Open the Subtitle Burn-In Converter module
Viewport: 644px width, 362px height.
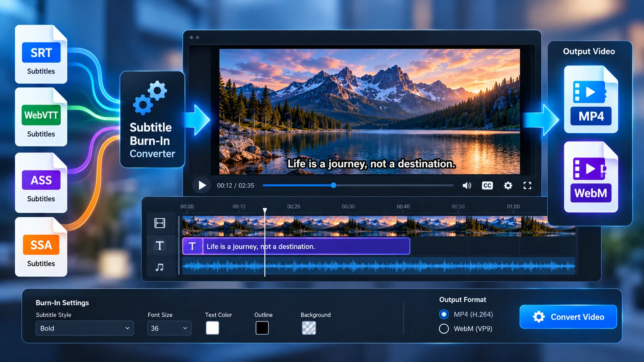[x=152, y=119]
